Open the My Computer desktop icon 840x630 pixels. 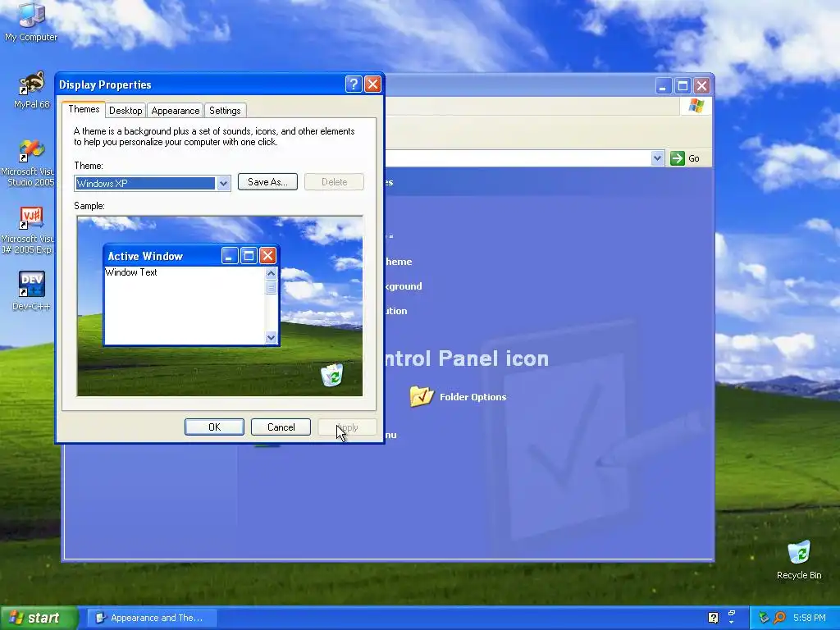coord(31,21)
